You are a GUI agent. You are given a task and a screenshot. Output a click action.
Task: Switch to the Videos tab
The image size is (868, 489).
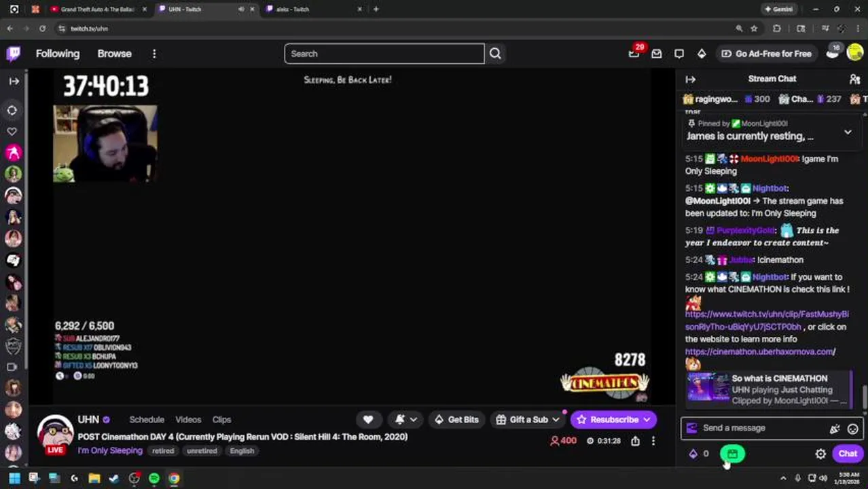pyautogui.click(x=188, y=420)
